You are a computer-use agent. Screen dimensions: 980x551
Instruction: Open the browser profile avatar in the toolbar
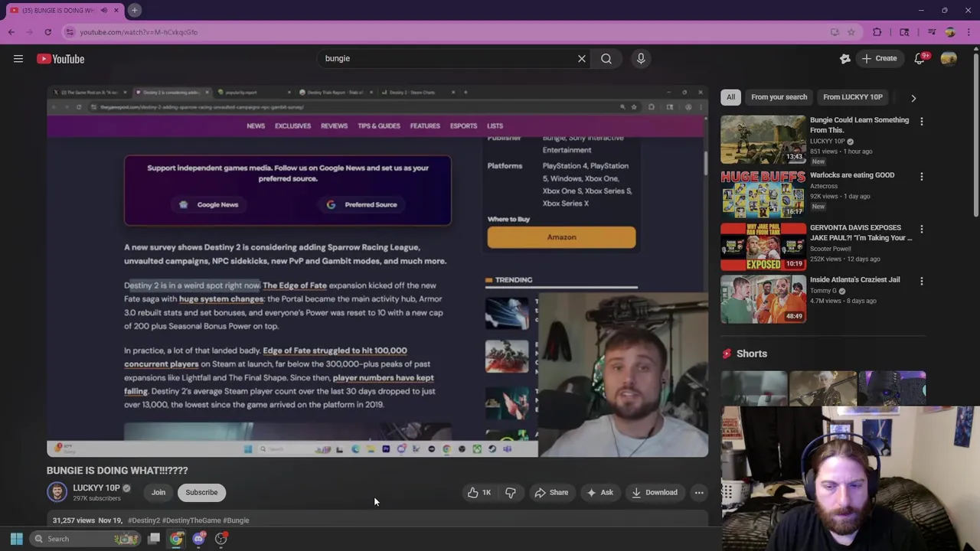tap(950, 32)
